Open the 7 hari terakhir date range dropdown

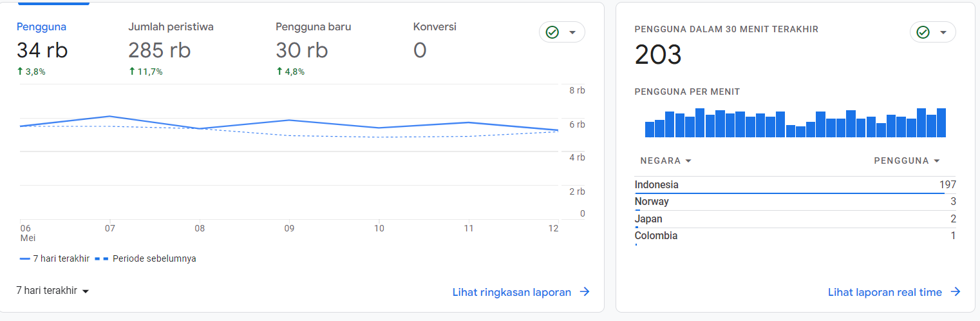53,291
